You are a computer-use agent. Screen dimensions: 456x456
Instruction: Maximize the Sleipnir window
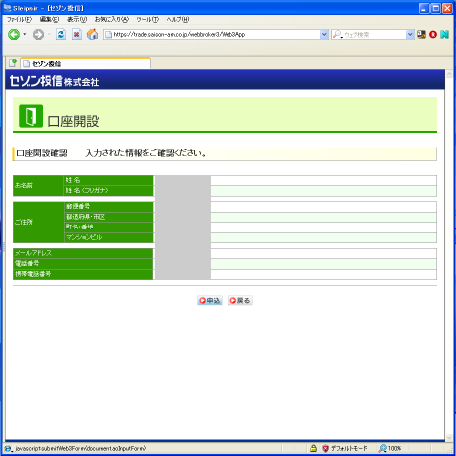436,8
